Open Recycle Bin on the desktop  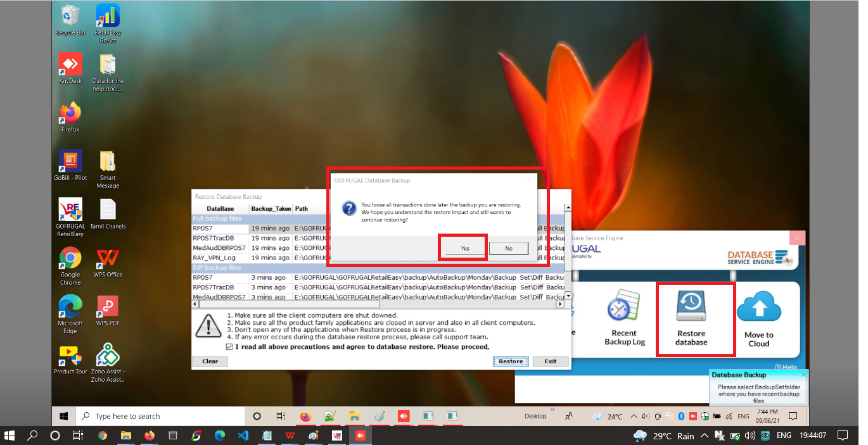click(70, 20)
